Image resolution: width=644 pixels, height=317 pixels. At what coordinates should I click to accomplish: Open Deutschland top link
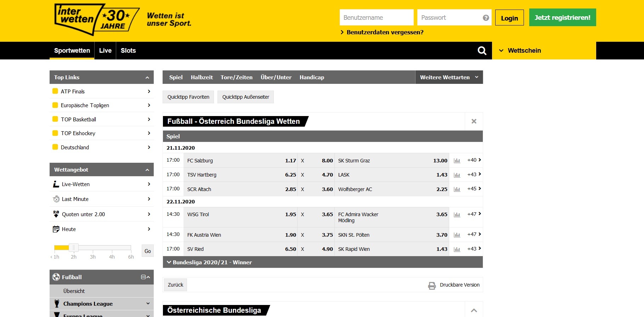102,147
